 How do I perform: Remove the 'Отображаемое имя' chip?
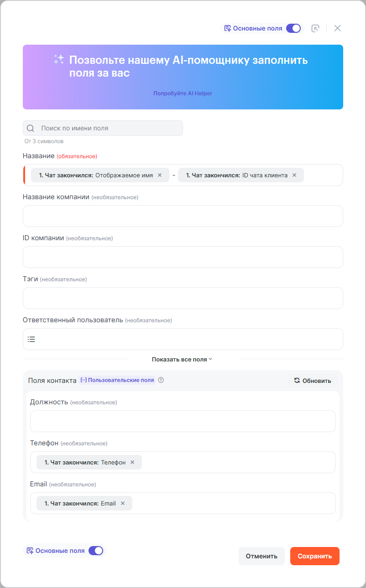tap(160, 175)
